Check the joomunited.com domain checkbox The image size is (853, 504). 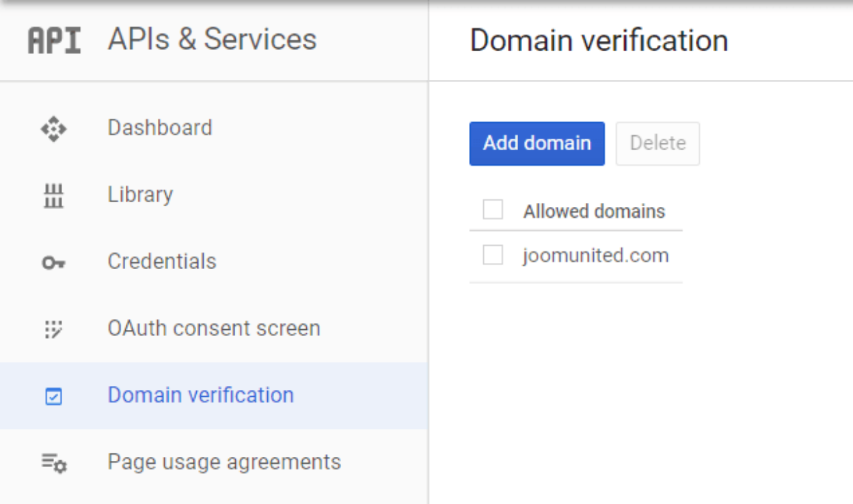[x=493, y=255]
